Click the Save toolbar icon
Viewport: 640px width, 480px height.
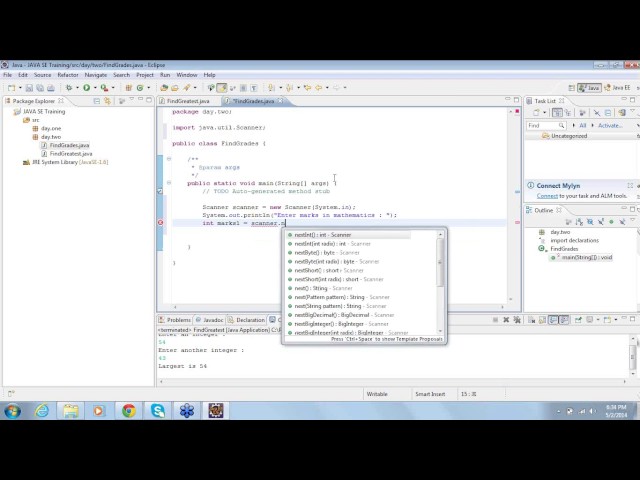[x=29, y=88]
